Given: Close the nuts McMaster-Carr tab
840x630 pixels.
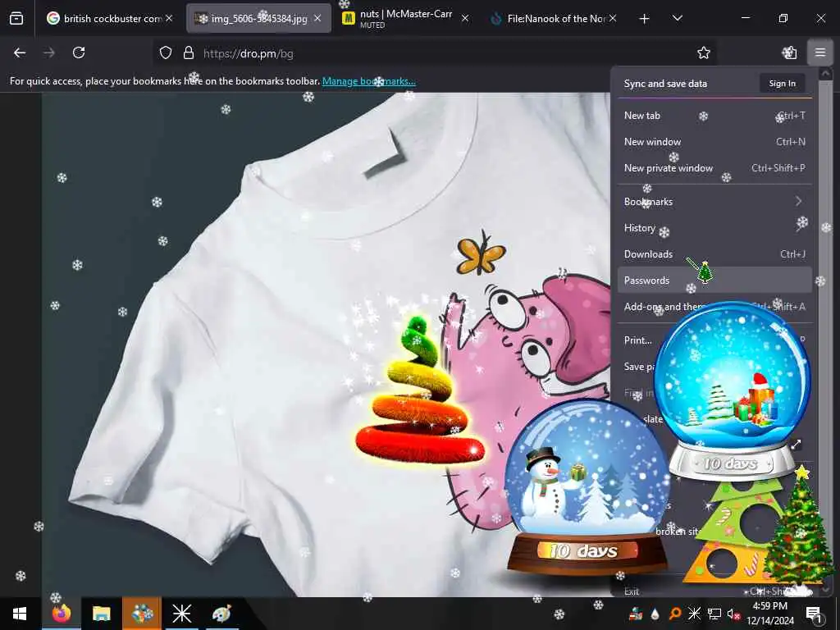Looking at the screenshot, I should pos(465,18).
